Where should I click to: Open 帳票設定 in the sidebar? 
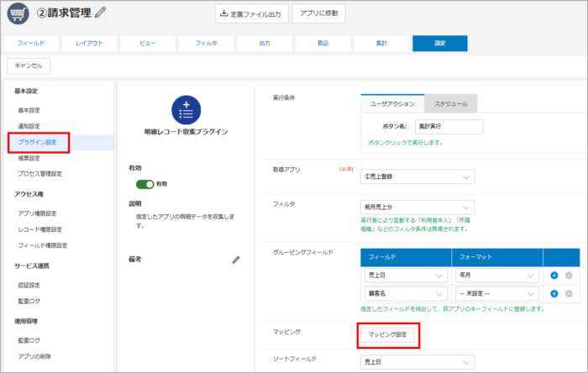point(29,158)
